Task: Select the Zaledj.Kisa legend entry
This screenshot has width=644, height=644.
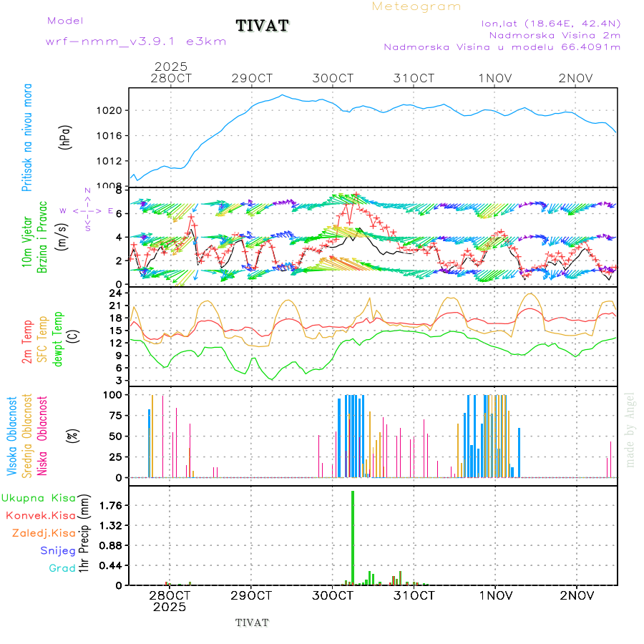Action: [x=44, y=533]
